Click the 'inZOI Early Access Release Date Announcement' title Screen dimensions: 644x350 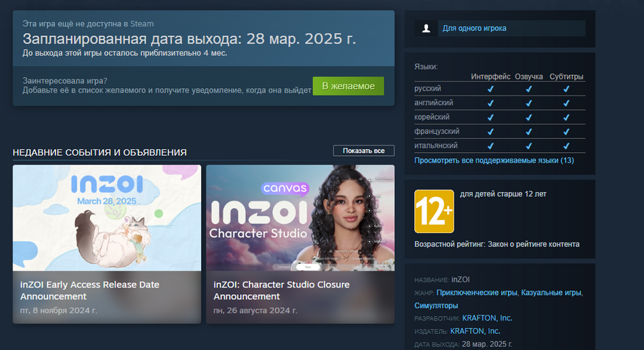point(90,290)
